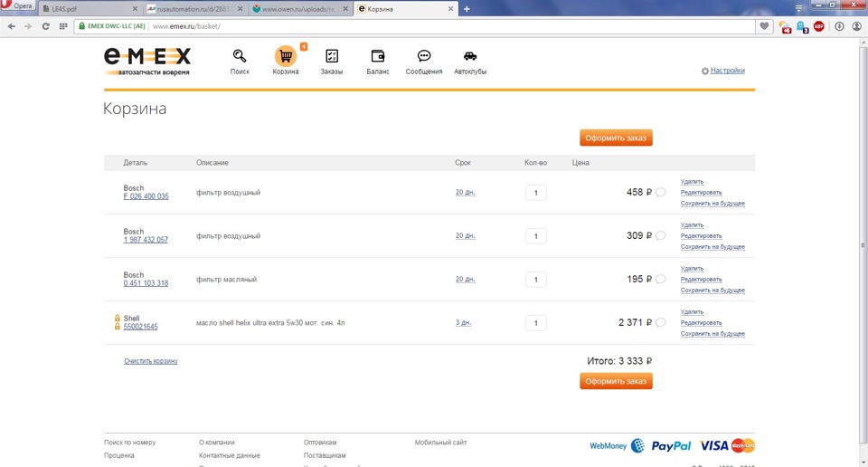This screenshot has width=868, height=467.
Task: Click comment bubble beside 2 371 ₽
Action: click(x=660, y=322)
